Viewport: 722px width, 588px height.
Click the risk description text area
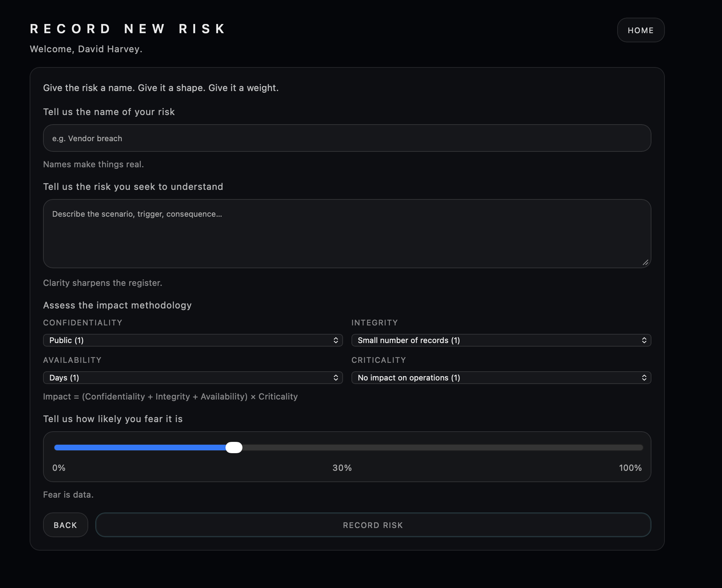pyautogui.click(x=347, y=234)
